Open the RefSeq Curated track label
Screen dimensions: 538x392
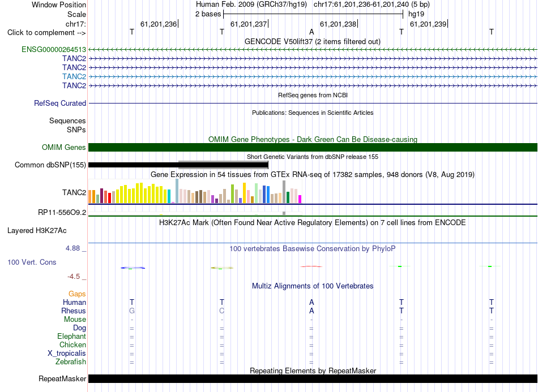[60, 103]
